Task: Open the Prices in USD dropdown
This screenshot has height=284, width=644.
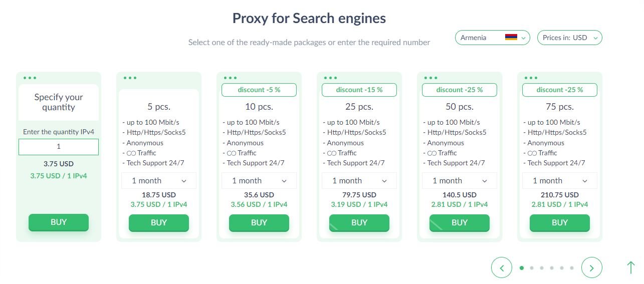Action: click(569, 38)
